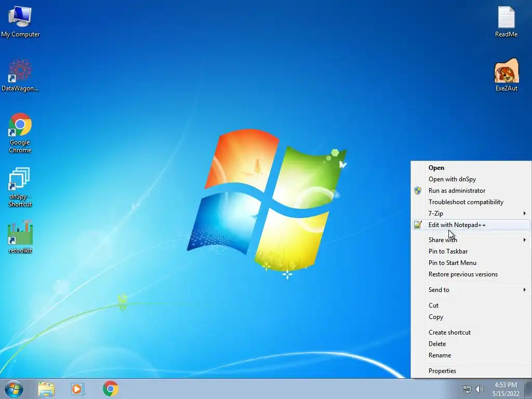Select the retoolkit desktop shortcut
This screenshot has width=532, height=399.
click(x=20, y=237)
